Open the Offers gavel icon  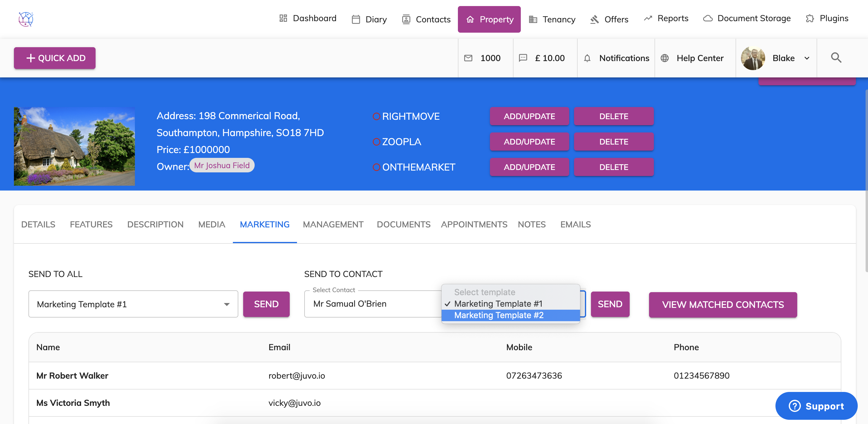(594, 19)
